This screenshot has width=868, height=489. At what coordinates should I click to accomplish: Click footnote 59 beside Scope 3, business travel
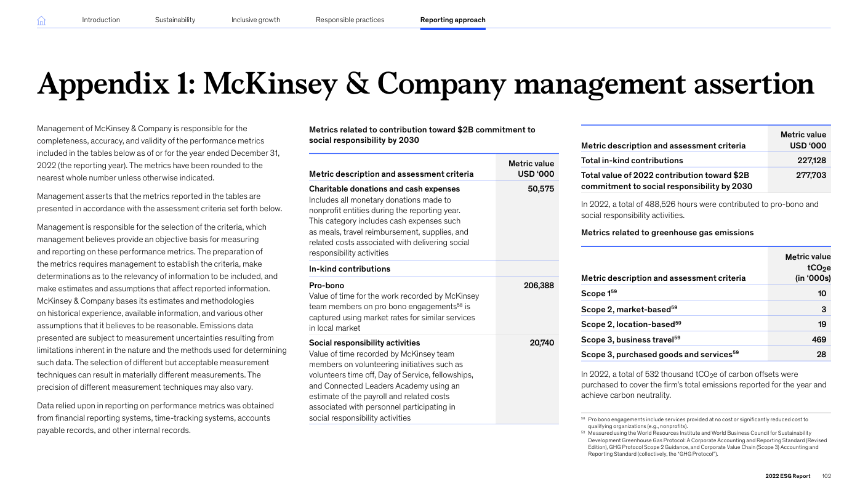point(677,337)
